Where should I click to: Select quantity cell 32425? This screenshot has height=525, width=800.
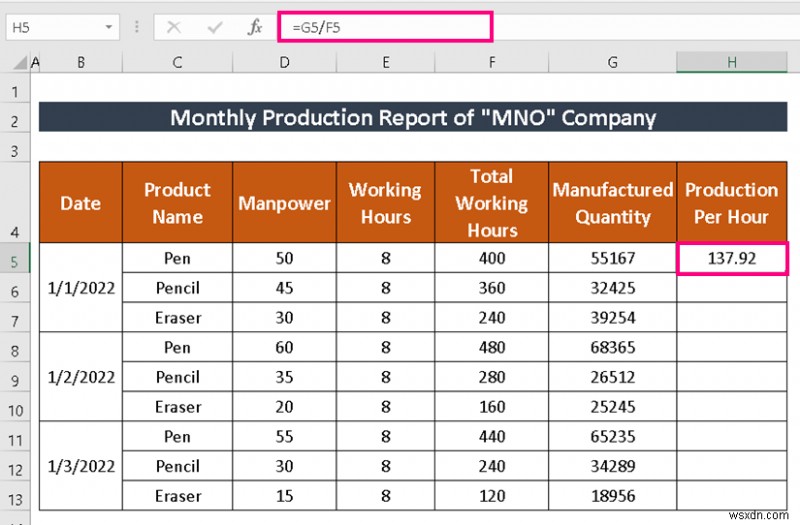point(613,288)
